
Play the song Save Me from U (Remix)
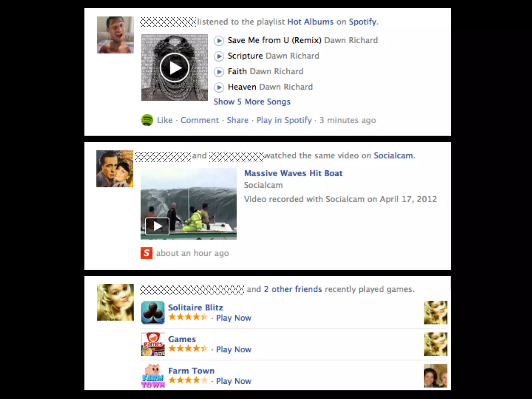tap(219, 41)
